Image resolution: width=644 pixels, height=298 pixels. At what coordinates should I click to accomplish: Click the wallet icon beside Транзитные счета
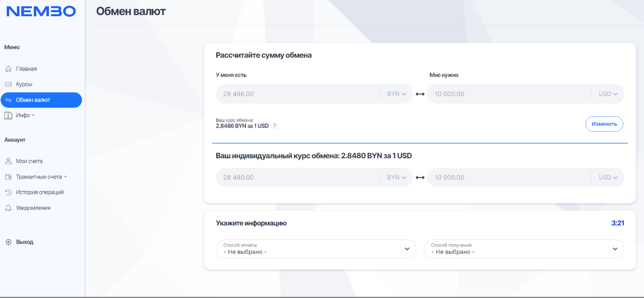coord(8,177)
